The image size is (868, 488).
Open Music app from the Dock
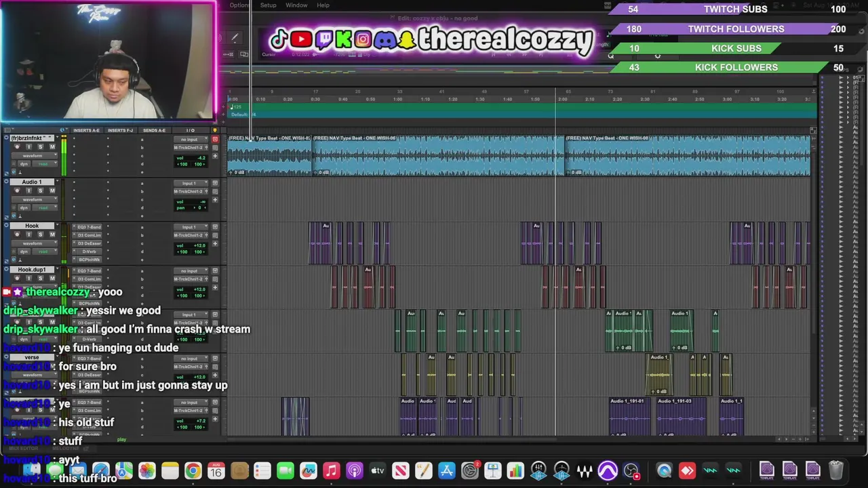[331, 470]
